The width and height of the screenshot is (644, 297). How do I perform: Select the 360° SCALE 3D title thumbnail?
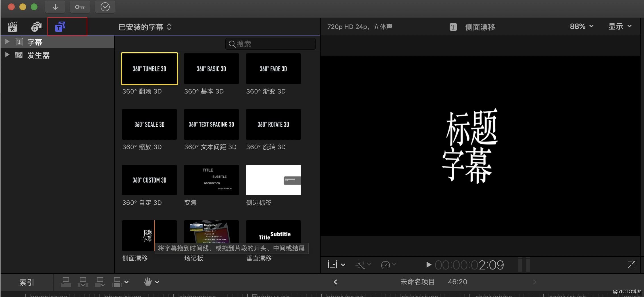click(x=149, y=124)
